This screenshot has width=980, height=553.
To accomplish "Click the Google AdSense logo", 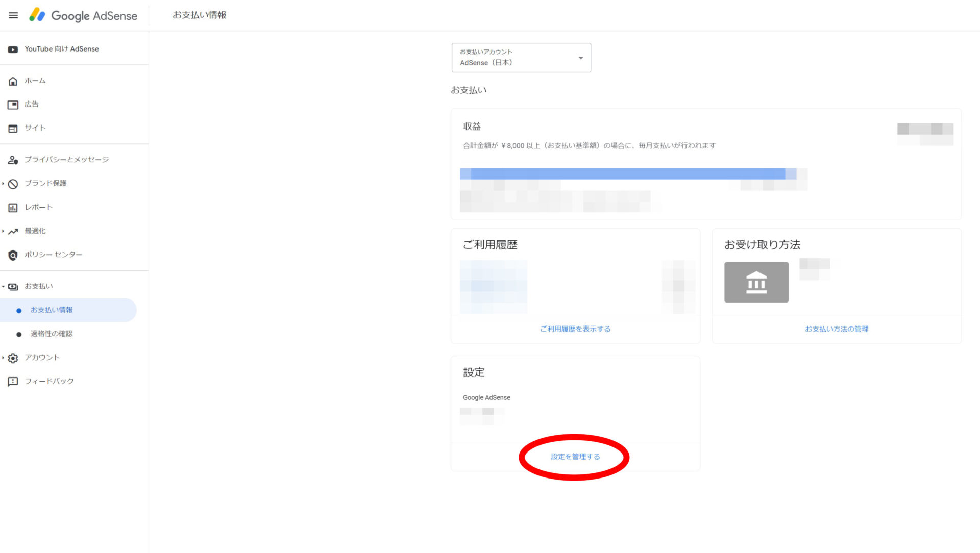I will pos(83,15).
